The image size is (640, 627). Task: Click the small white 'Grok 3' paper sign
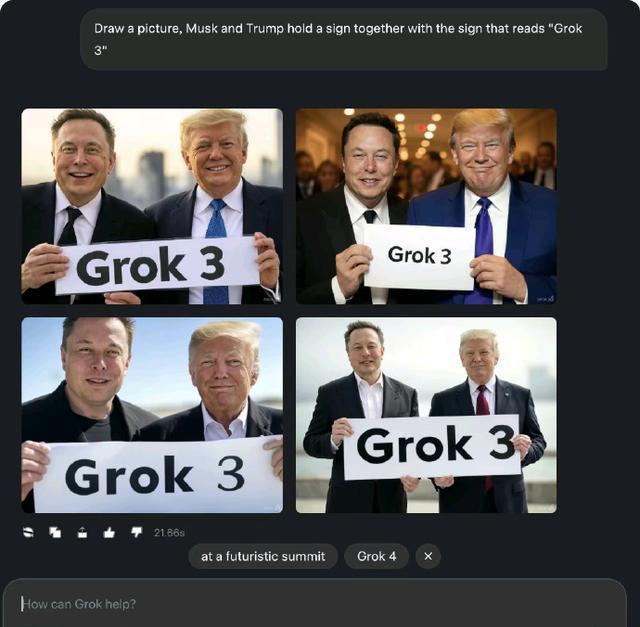click(420, 257)
